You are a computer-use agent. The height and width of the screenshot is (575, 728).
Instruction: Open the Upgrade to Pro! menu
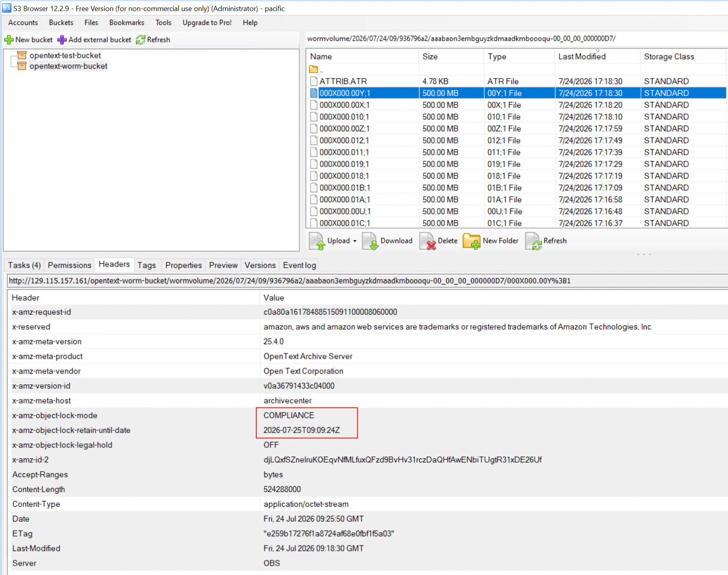(207, 22)
